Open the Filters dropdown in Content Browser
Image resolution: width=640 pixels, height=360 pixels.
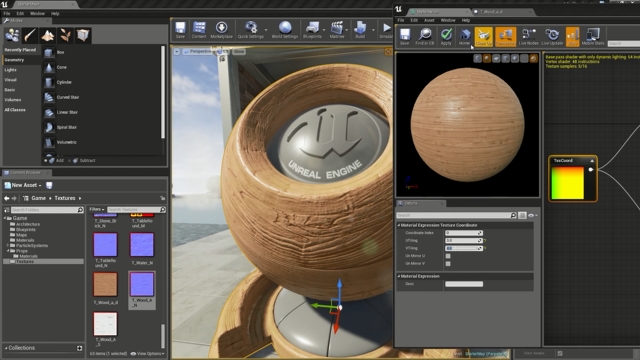point(97,209)
